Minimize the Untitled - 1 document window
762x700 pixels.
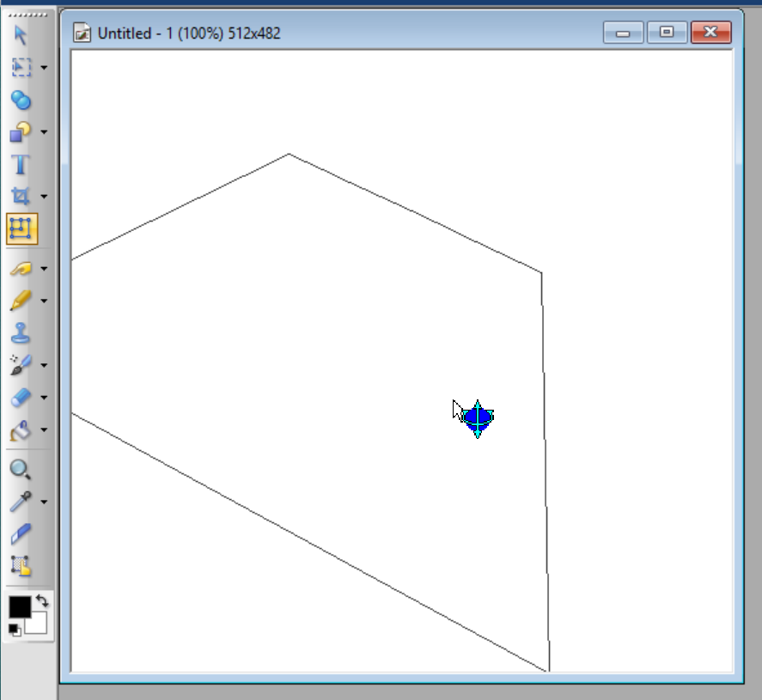point(624,33)
